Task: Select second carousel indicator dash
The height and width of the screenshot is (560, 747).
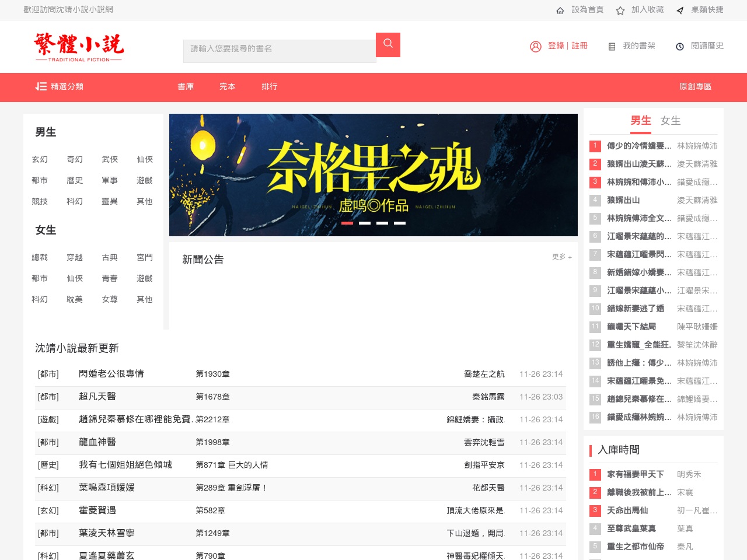Action: 365,223
